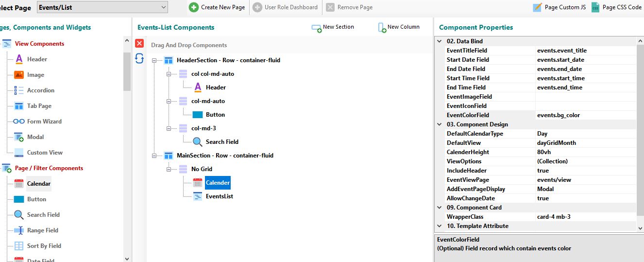Open the Select Page dropdown
Screen dimensions: 644x262
tap(163, 7)
